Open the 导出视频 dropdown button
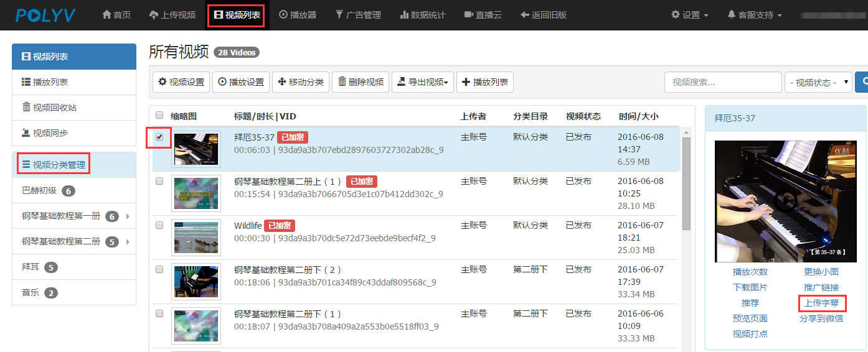The width and height of the screenshot is (868, 352). point(423,82)
